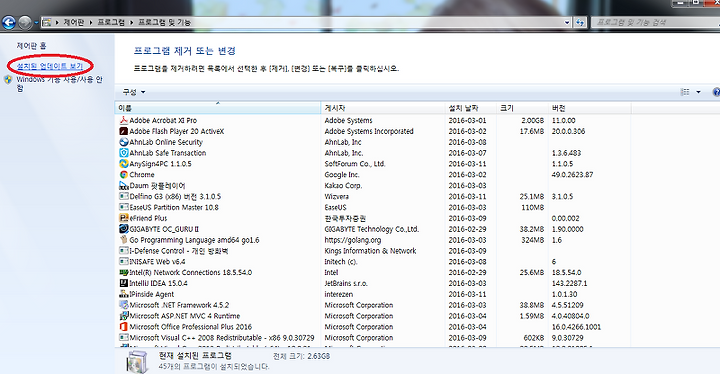Click publisher JetBrains s.r.o. cell
This screenshot has height=374, width=720.
[346, 283]
